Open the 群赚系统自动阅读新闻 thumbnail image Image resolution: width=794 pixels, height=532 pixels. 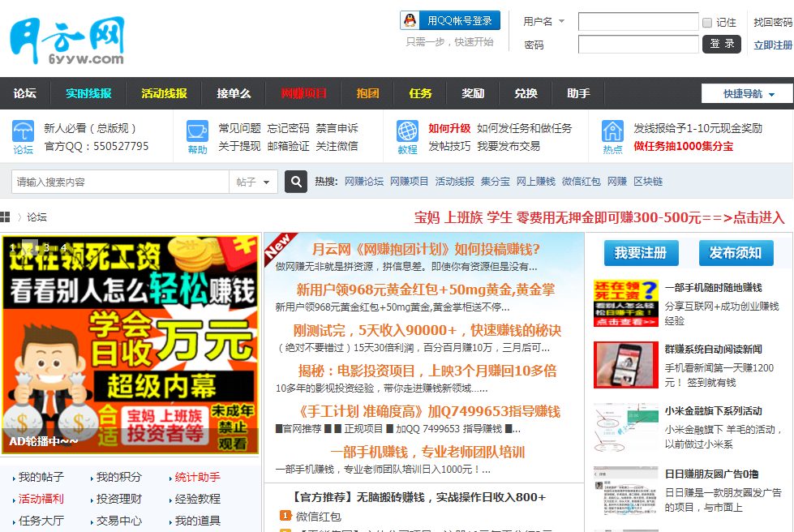[x=625, y=365]
